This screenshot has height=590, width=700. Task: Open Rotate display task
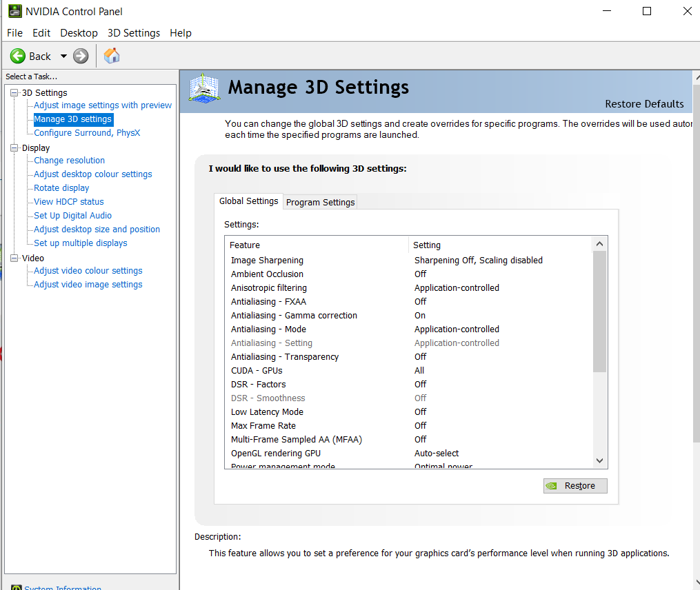[x=61, y=188]
